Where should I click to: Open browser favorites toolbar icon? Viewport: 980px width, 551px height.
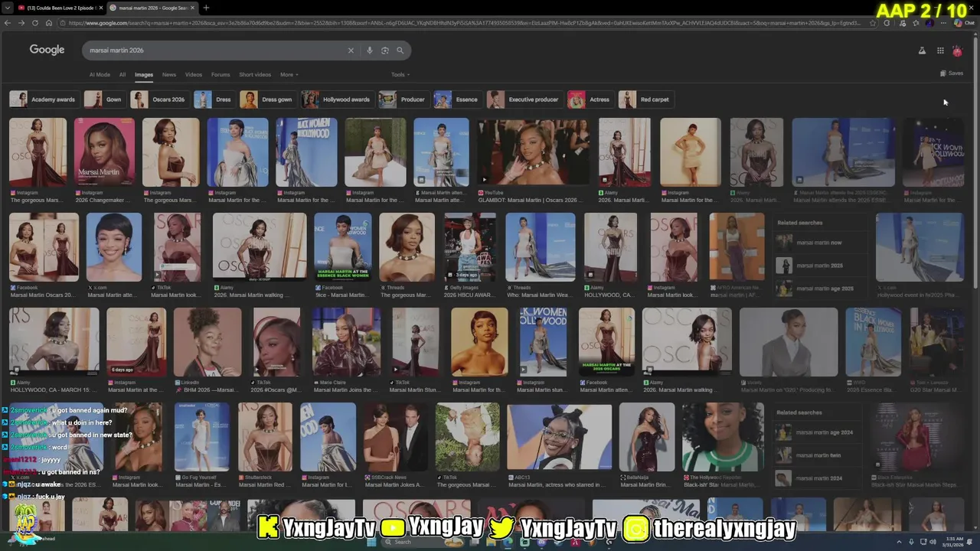tap(916, 23)
